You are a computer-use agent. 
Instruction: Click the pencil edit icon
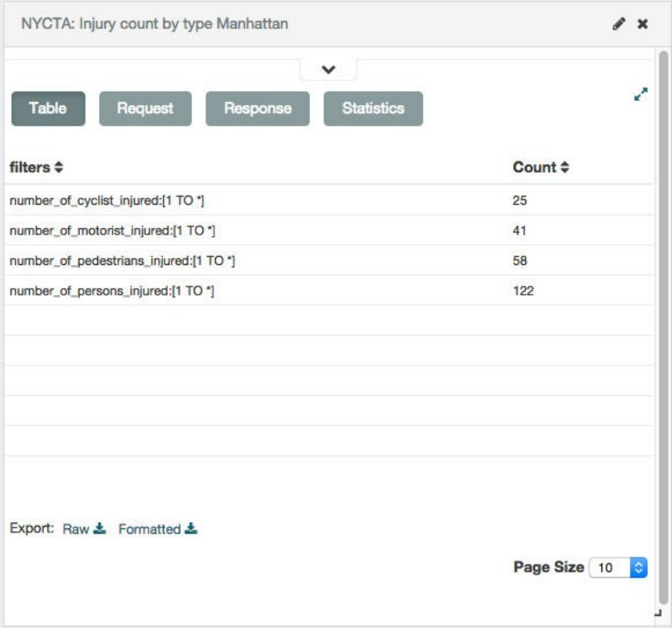(620, 25)
